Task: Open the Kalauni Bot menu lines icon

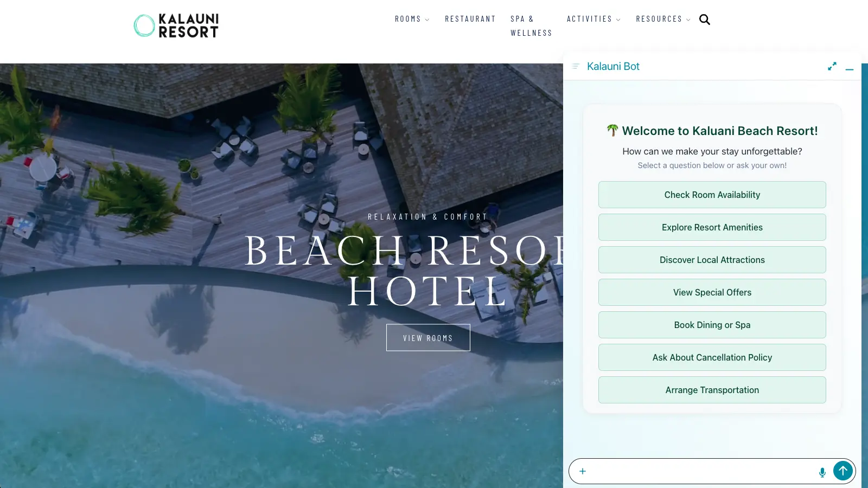Action: (x=576, y=66)
